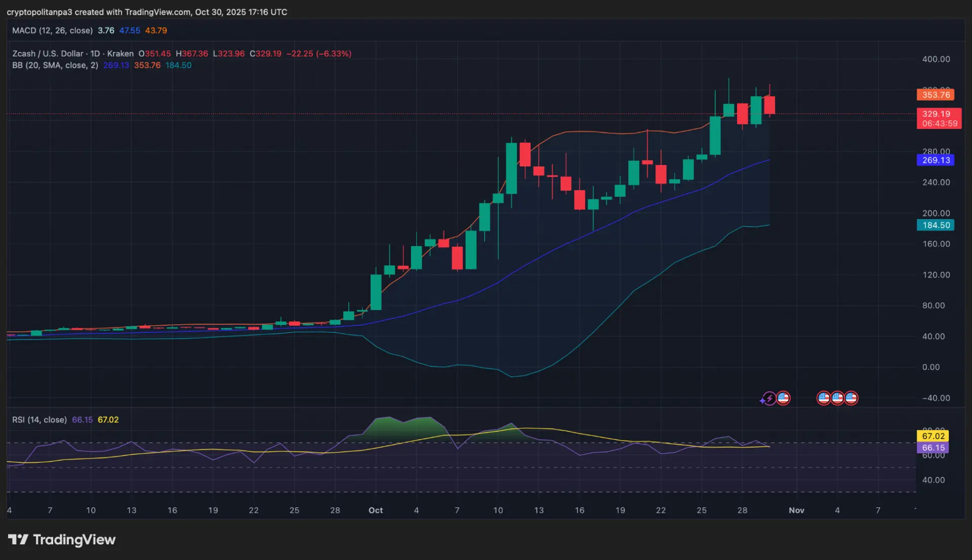The width and height of the screenshot is (972, 560).
Task: Click the rightmost US flag economic event icon
Action: coord(851,398)
